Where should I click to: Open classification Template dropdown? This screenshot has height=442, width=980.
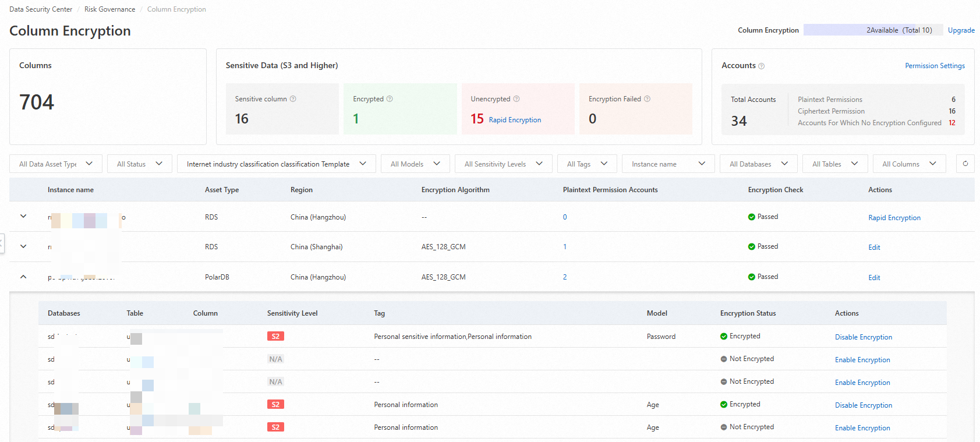point(277,164)
